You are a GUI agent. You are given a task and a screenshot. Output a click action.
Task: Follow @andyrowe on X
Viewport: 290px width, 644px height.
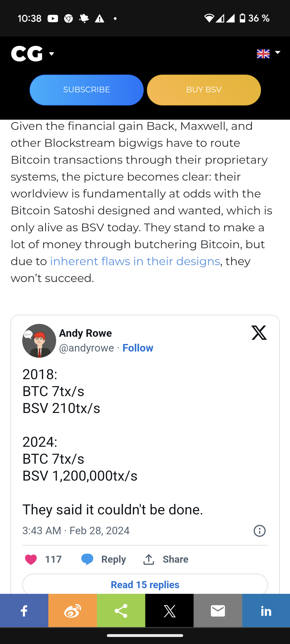coord(138,348)
